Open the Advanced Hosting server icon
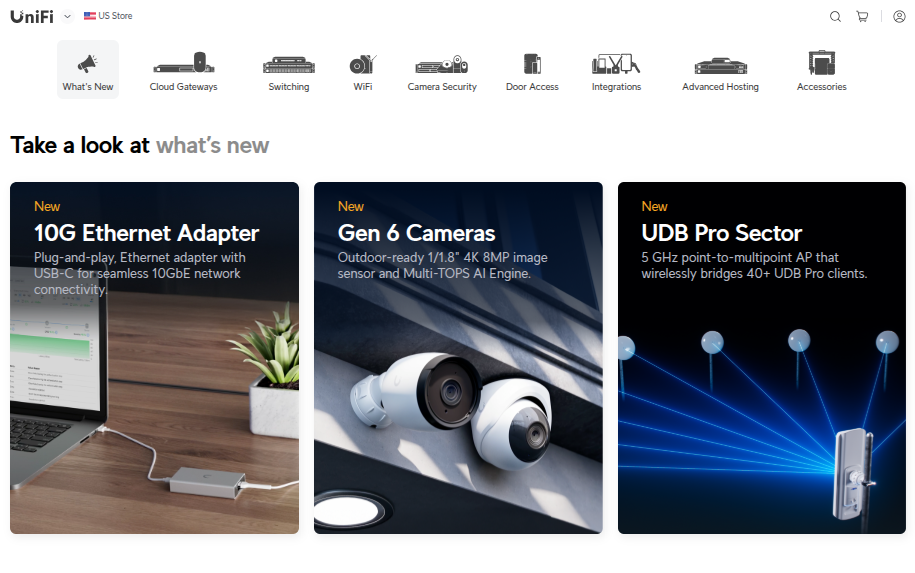Screen dimensions: 915x573 pos(721,65)
